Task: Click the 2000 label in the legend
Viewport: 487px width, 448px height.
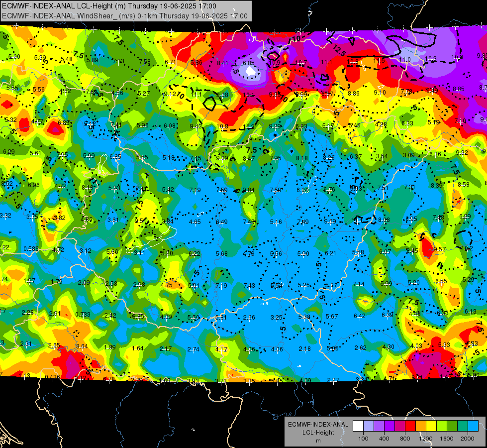Action: click(x=467, y=439)
